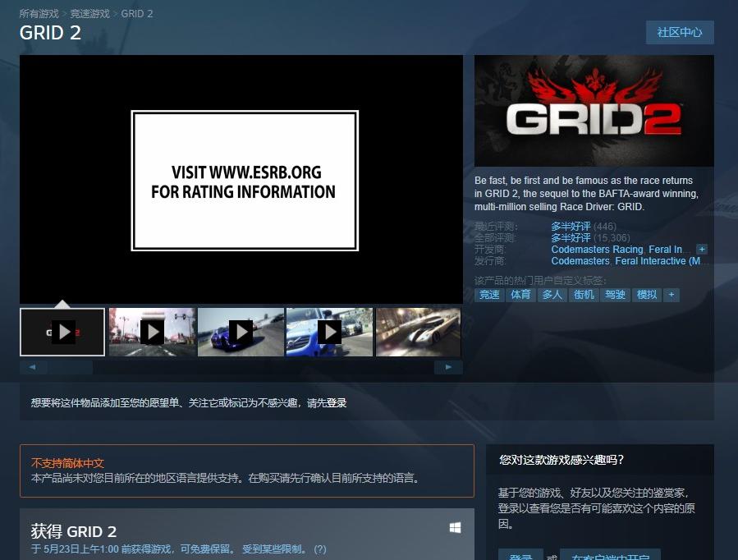Screen dimensions: 738x560
Task: Click the plus button to add tags
Action: pos(672,295)
